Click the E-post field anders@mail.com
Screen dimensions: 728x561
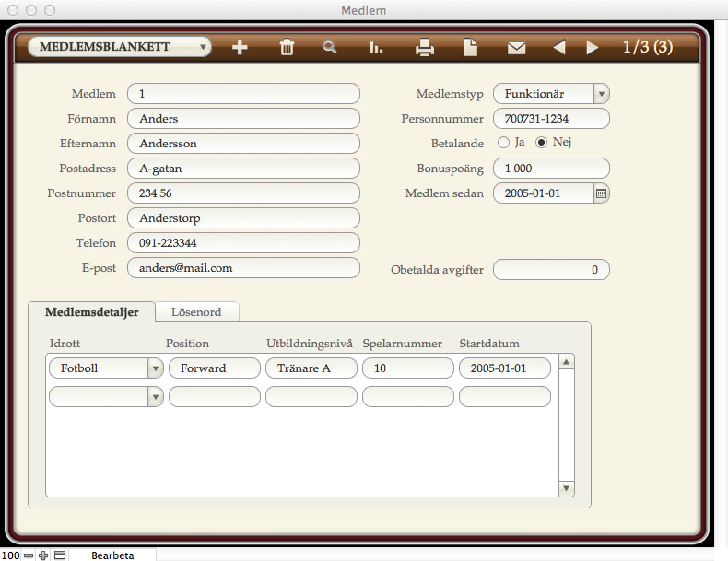coord(243,268)
